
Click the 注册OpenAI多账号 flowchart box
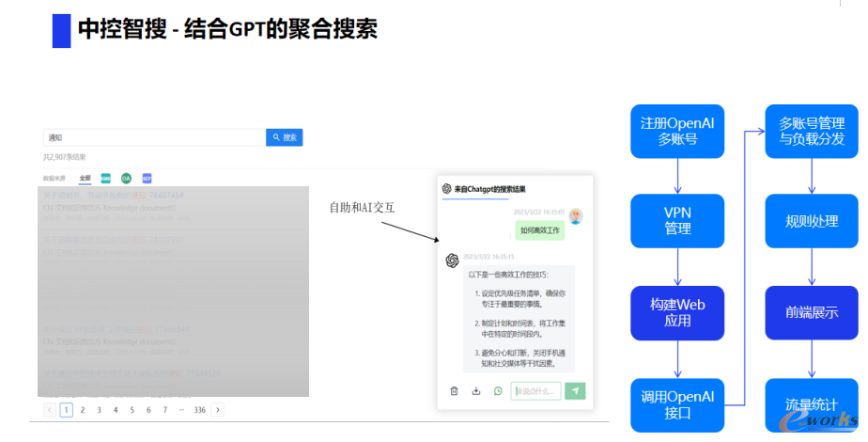(677, 132)
